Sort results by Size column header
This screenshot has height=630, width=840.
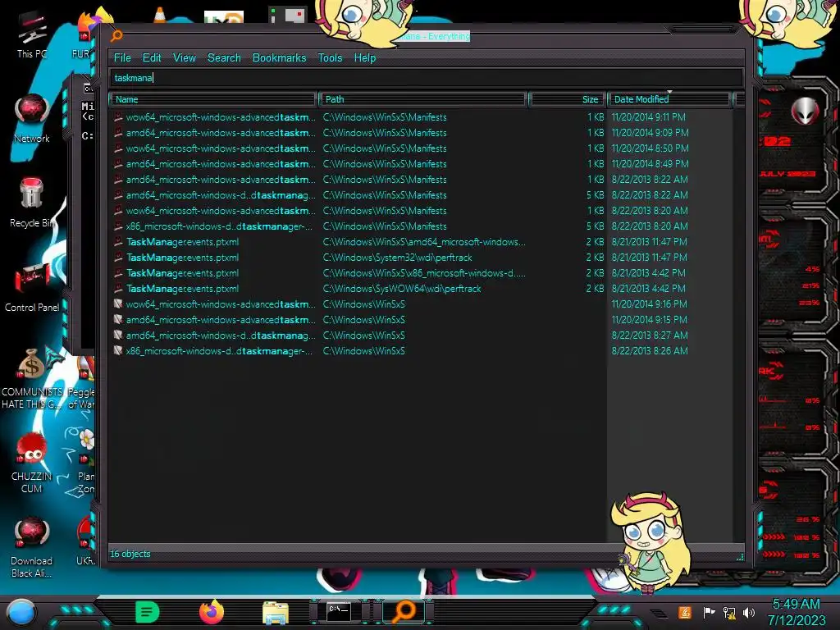coord(568,99)
